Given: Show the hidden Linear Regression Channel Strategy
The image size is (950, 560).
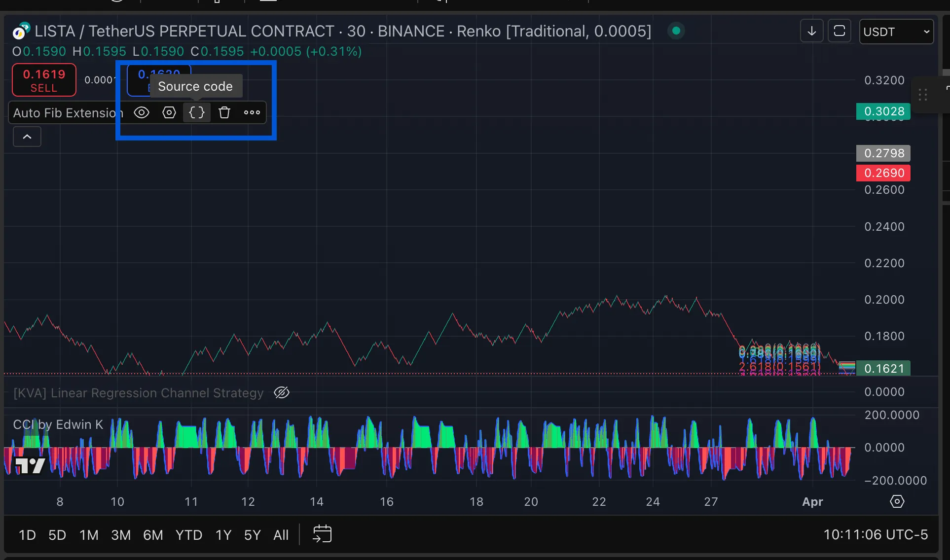Looking at the screenshot, I should pyautogui.click(x=282, y=393).
